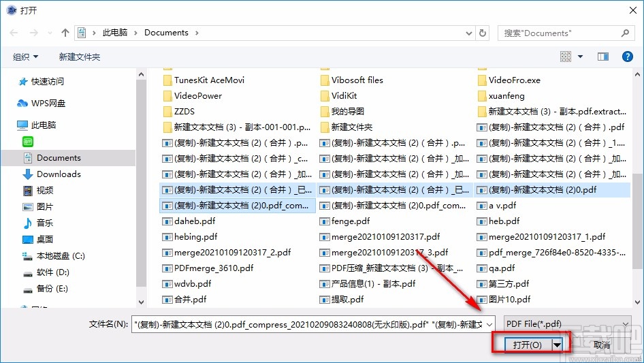The width and height of the screenshot is (644, 363).
Task: Open 桌面 in the sidebar
Action: coord(38,239)
